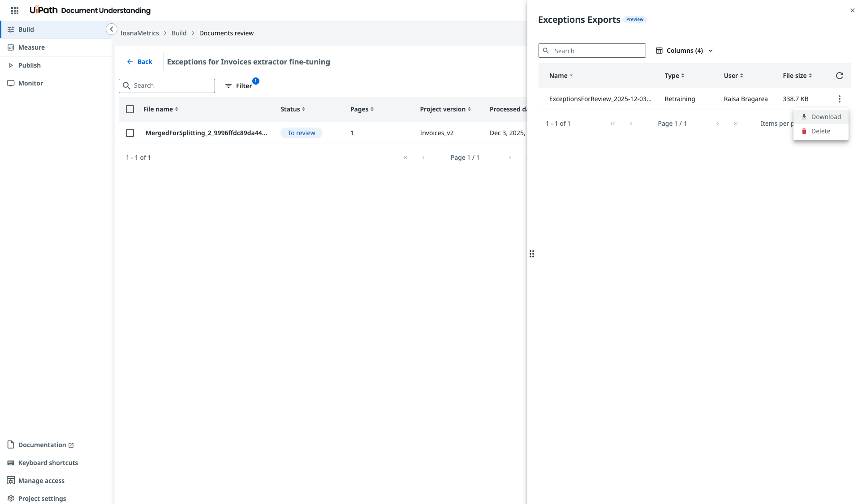Collapse the left sidebar with chevron button

[112, 29]
